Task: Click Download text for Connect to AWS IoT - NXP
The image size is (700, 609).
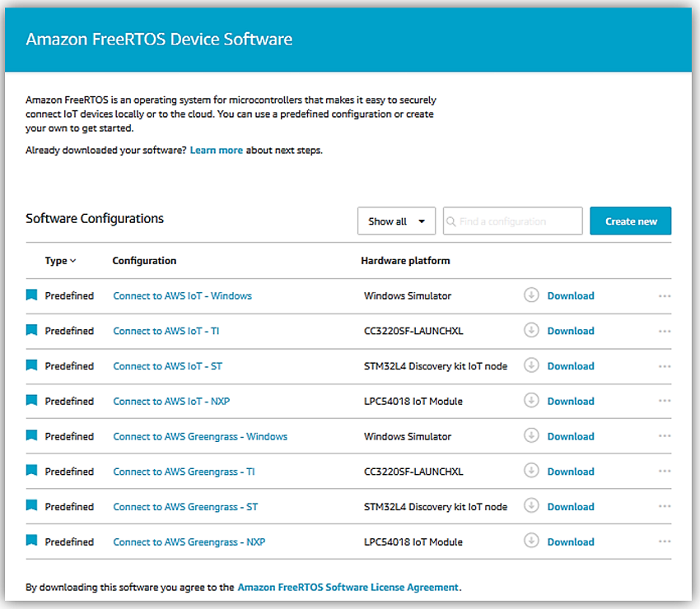Action: tap(570, 401)
